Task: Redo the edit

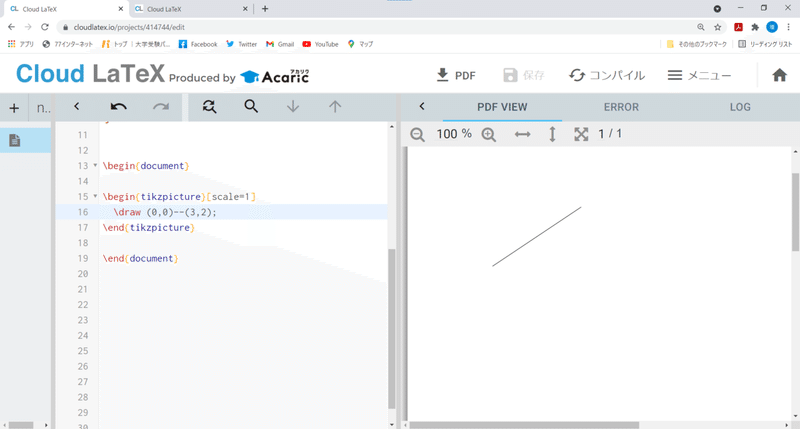Action: [161, 107]
